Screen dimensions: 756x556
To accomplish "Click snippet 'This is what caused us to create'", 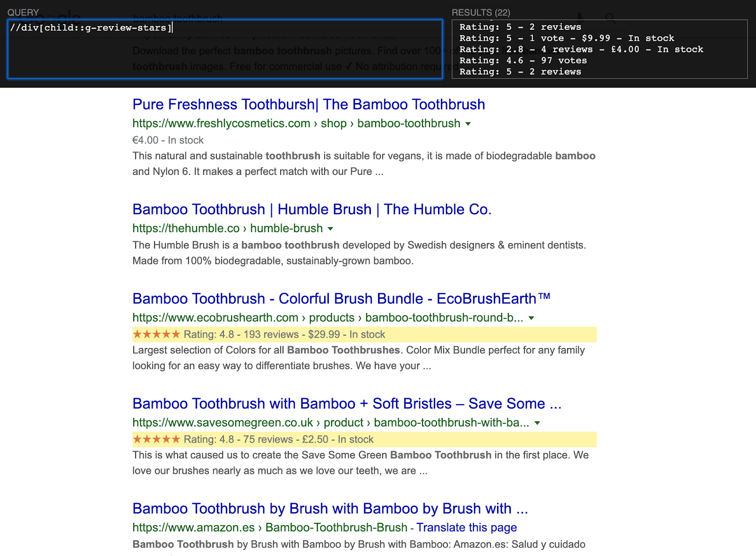I will [x=361, y=463].
